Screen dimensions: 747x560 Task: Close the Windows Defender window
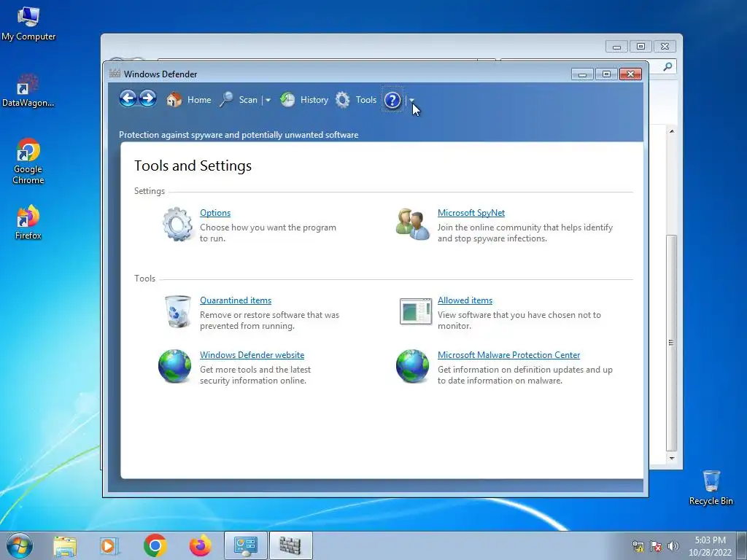630,74
